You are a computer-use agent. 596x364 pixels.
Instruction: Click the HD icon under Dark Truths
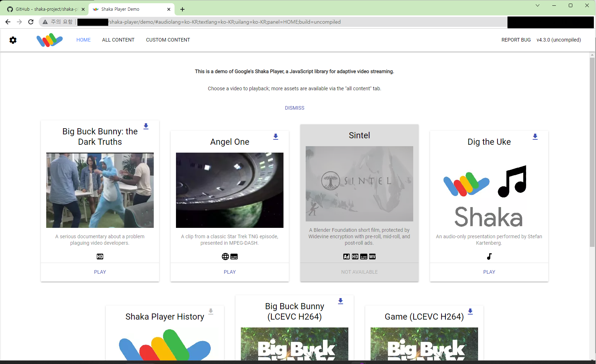click(x=100, y=257)
